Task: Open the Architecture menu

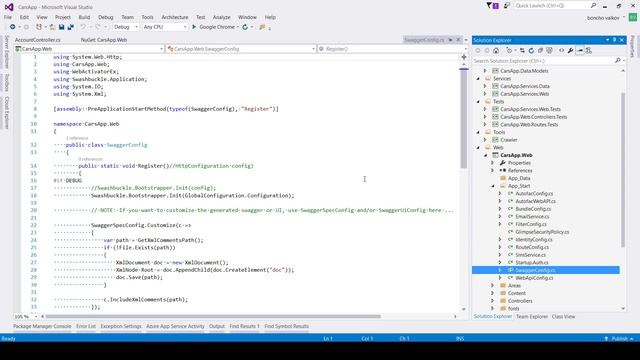Action: pos(175,17)
